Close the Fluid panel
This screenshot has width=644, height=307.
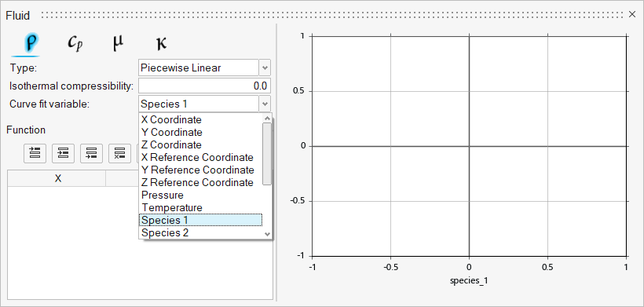point(632,14)
